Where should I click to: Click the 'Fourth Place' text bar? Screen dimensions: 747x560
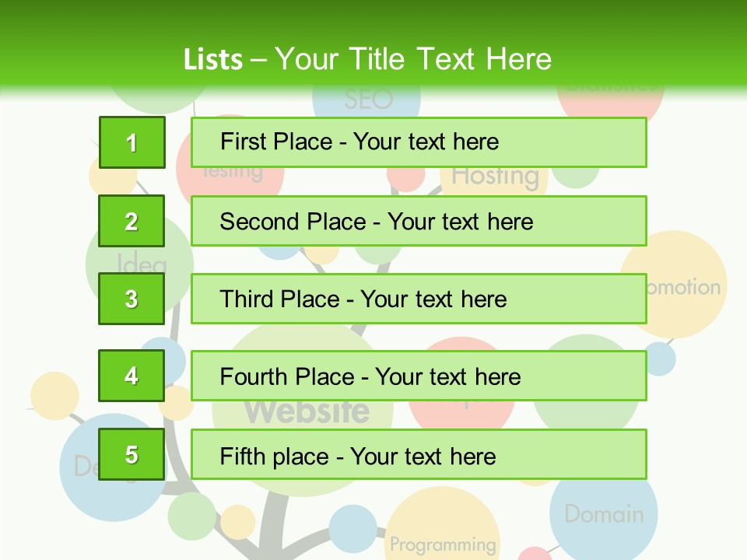pyautogui.click(x=418, y=376)
